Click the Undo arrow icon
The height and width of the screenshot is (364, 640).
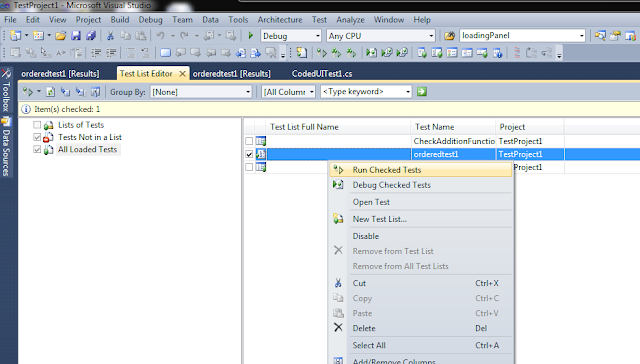coord(160,36)
